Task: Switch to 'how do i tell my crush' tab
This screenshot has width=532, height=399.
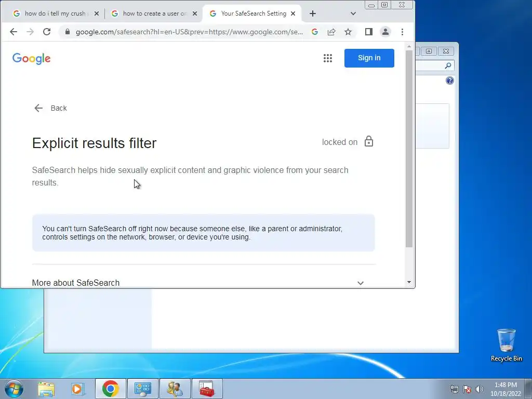Action: (x=51, y=14)
